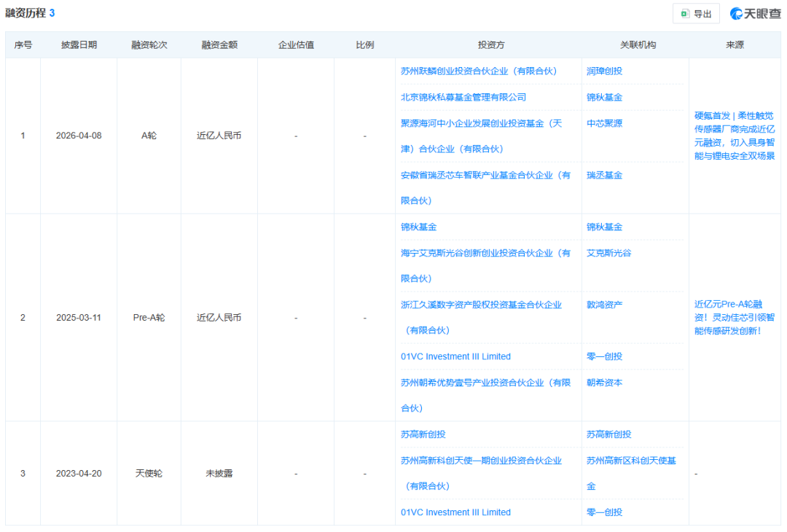Click the 导出 export button
The height and width of the screenshot is (532, 787).
point(696,14)
